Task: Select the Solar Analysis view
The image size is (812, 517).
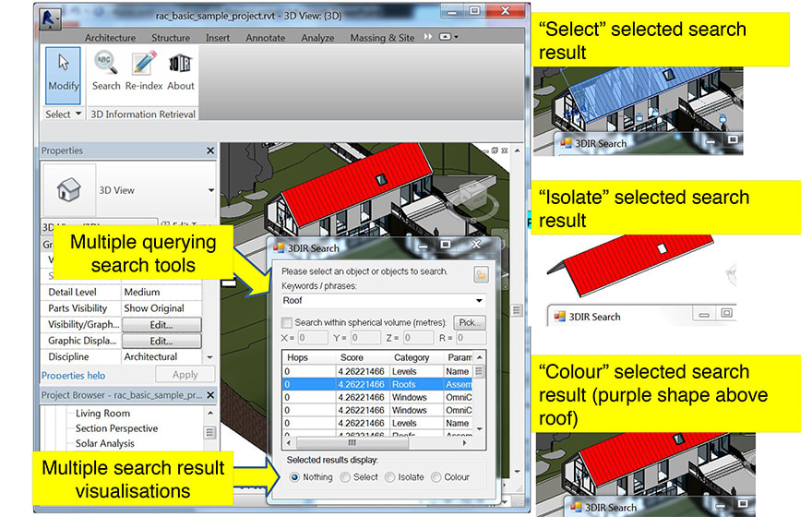Action: (104, 443)
